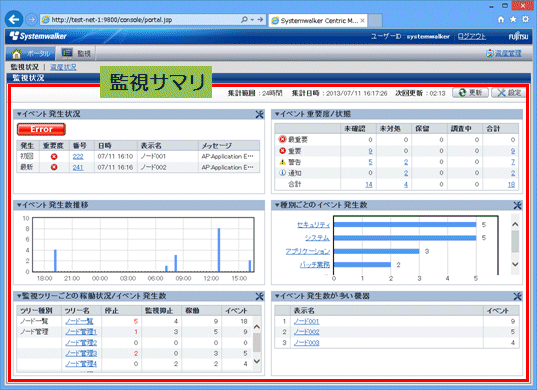Image resolution: width=537 pixels, height=390 pixels.
Task: Select the ポータル tab
Action: [30, 53]
